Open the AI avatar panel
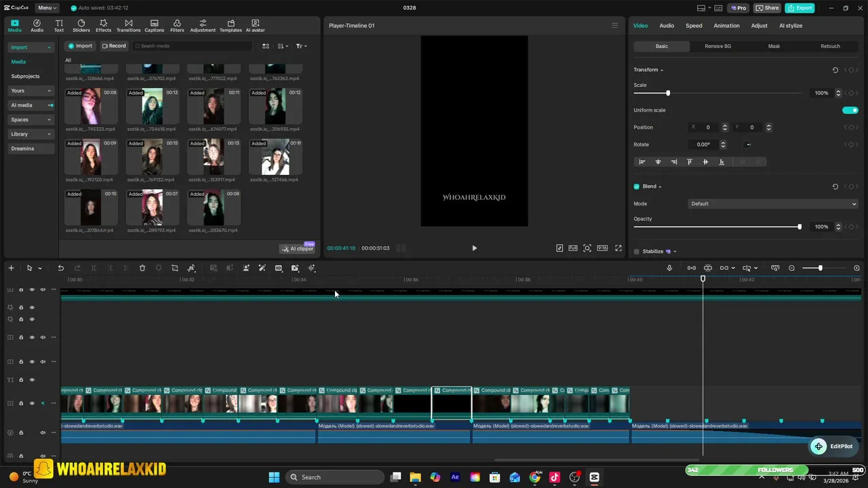The image size is (868, 488). click(255, 26)
